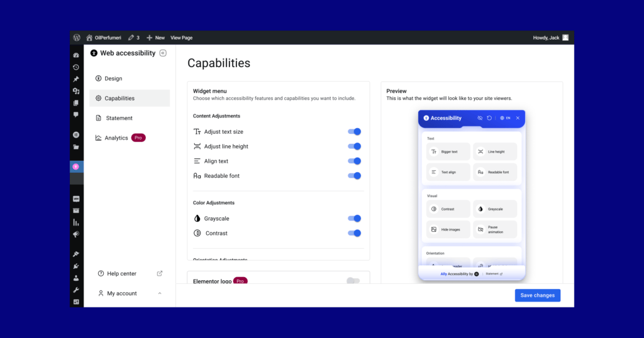Viewport: 644px width, 338px height.
Task: Open the Comments icon in admin sidebar
Action: [x=76, y=115]
